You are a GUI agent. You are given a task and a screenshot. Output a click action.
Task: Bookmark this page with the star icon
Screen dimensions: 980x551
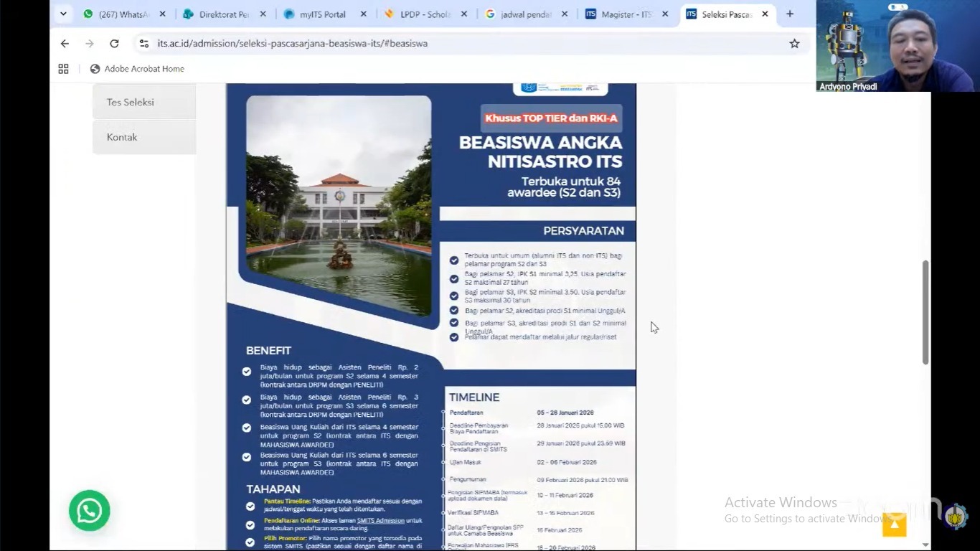pyautogui.click(x=794, y=44)
